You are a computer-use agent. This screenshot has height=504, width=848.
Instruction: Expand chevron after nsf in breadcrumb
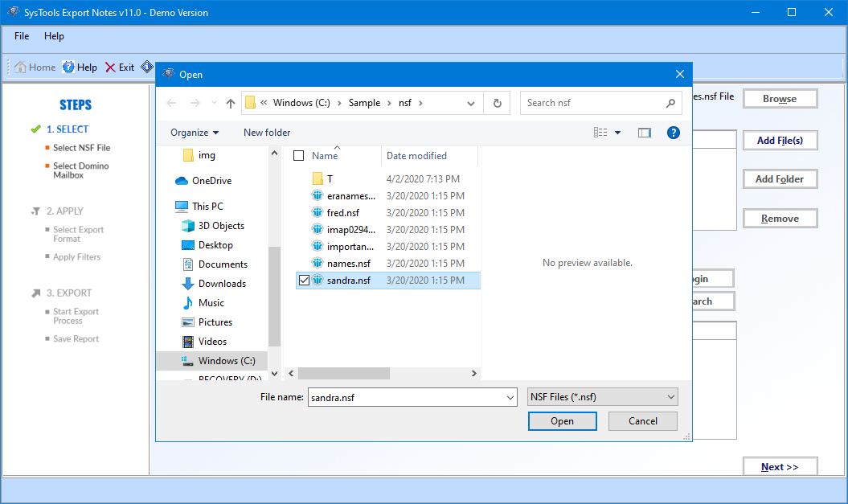point(420,103)
